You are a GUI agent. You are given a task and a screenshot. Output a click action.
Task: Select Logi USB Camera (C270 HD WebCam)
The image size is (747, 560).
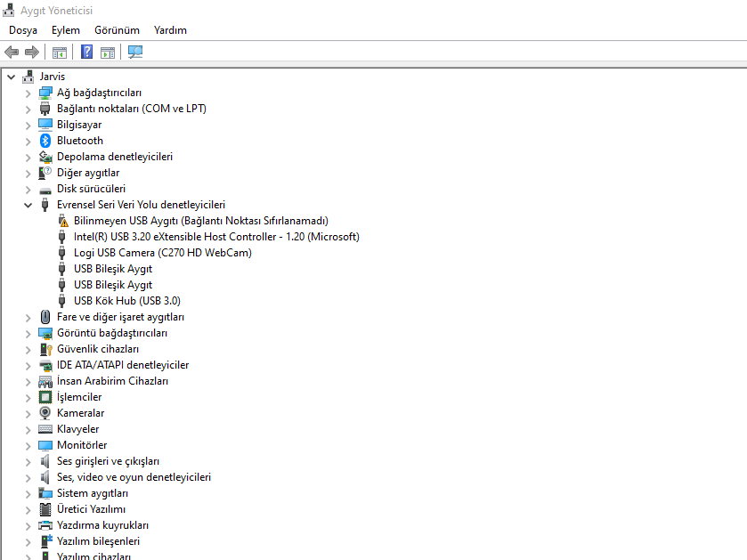pyautogui.click(x=162, y=253)
